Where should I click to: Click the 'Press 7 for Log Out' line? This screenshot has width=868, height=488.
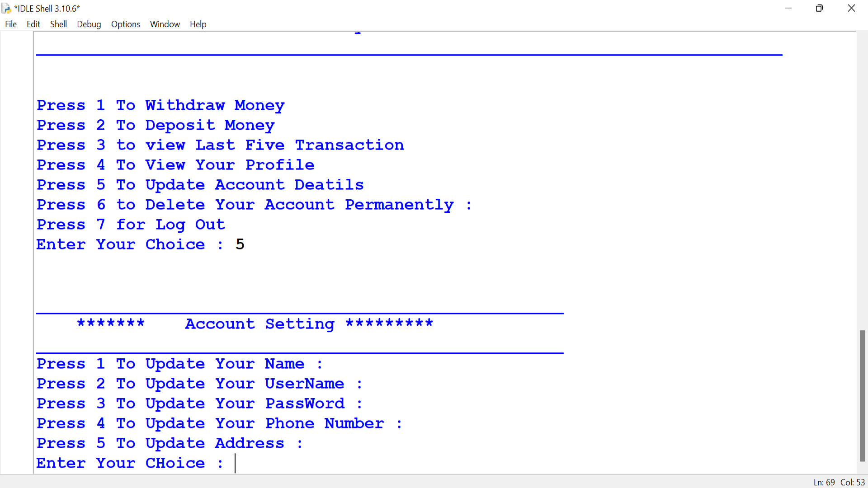(130, 224)
